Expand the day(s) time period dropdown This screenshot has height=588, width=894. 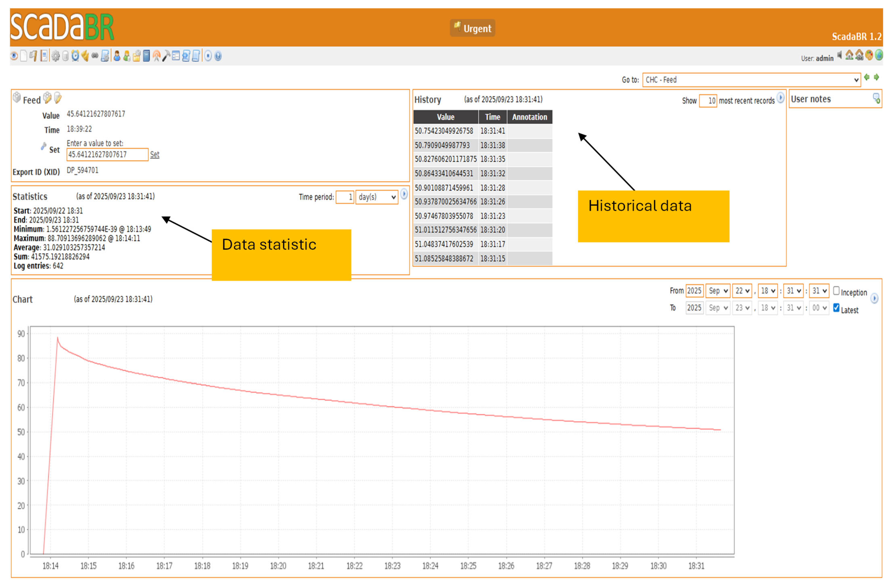[x=377, y=197]
